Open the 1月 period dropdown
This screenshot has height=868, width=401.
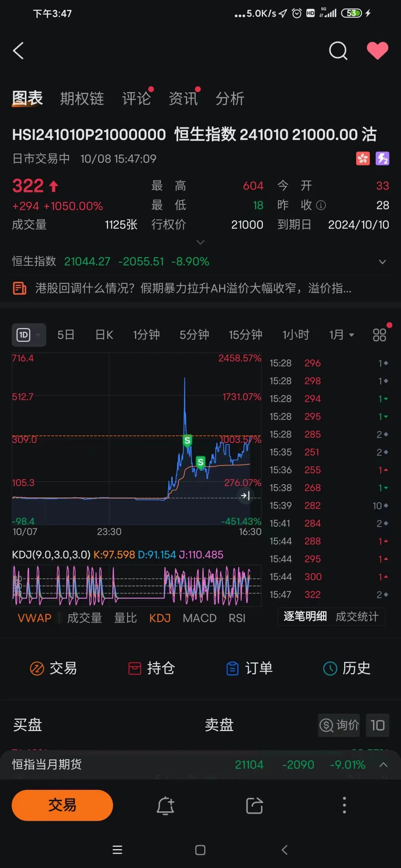(x=342, y=335)
